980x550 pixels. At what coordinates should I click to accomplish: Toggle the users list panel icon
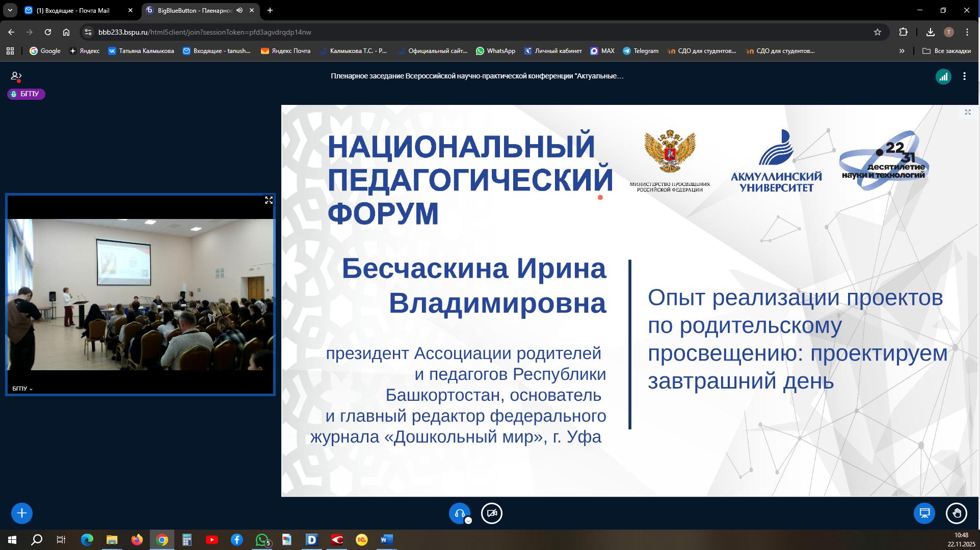[16, 76]
